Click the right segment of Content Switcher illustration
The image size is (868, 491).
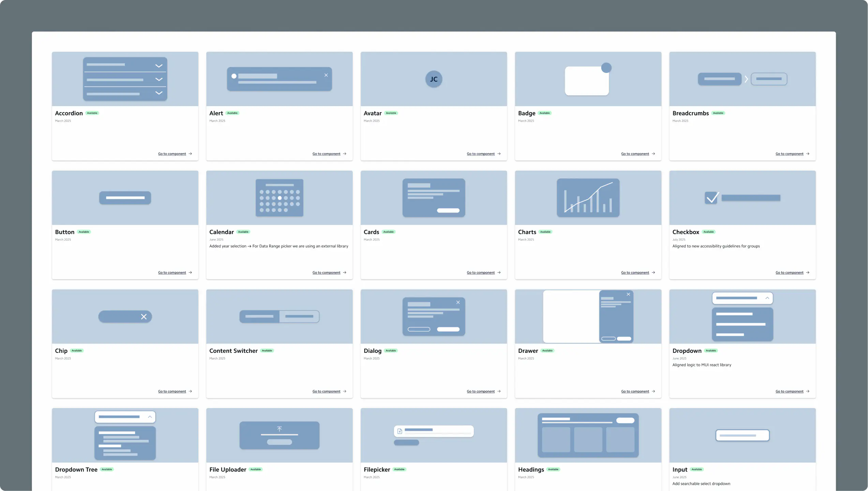[x=299, y=316]
